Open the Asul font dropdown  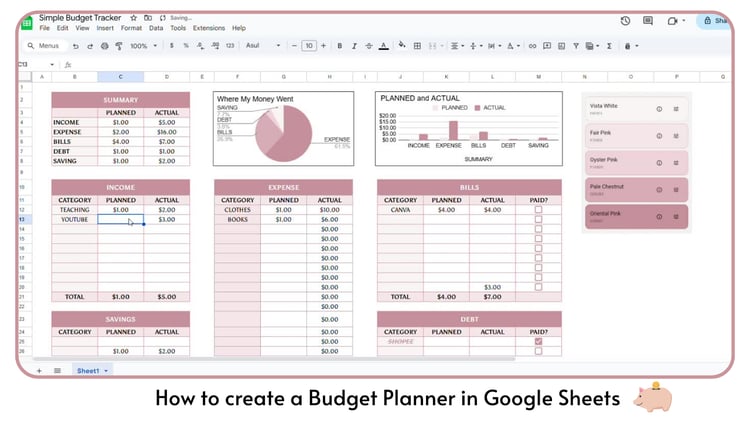pyautogui.click(x=263, y=45)
